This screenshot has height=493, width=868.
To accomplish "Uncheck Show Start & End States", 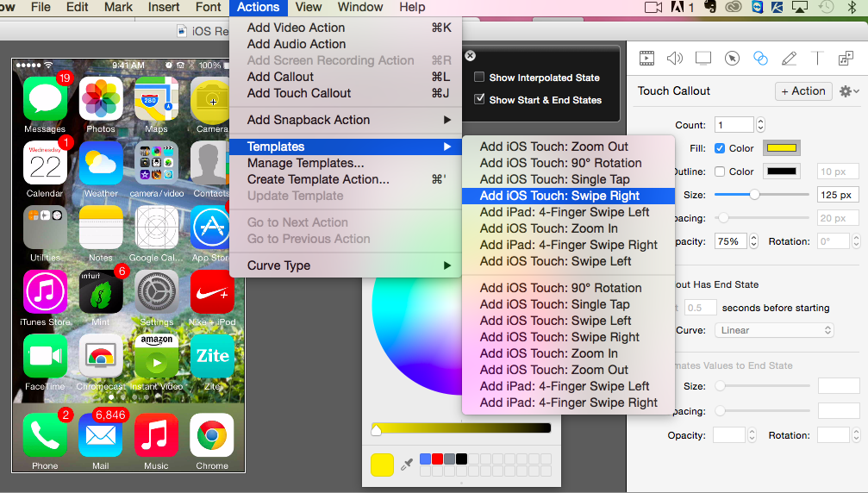I will tap(479, 99).
